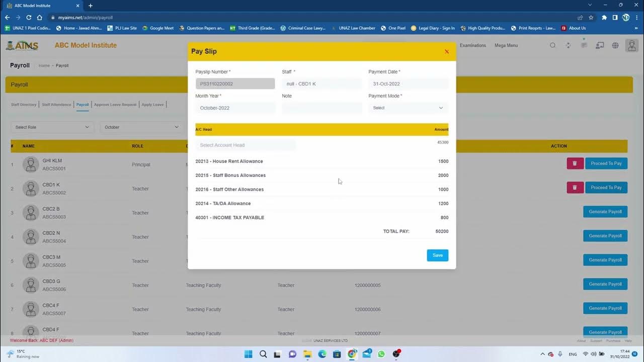Open the Windows Start menu
Viewport: 644px width, 362px height.
pos(249,354)
